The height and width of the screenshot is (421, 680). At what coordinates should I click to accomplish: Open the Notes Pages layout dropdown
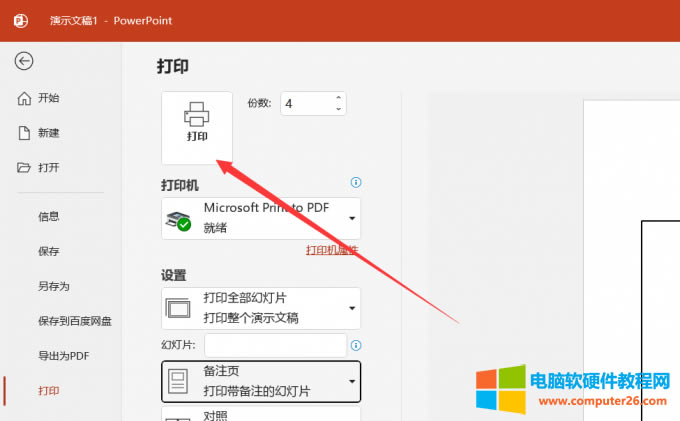(351, 381)
